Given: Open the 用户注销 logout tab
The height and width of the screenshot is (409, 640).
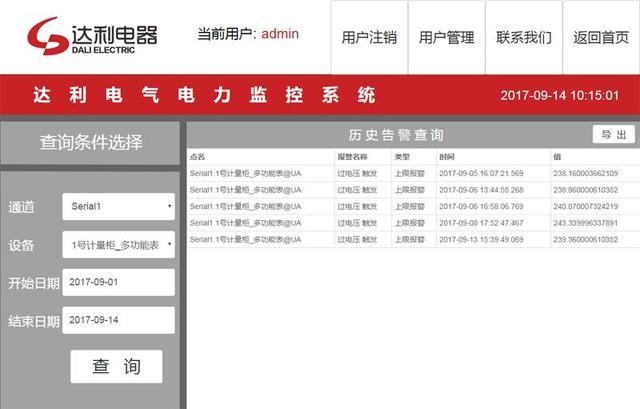Looking at the screenshot, I should point(369,38).
